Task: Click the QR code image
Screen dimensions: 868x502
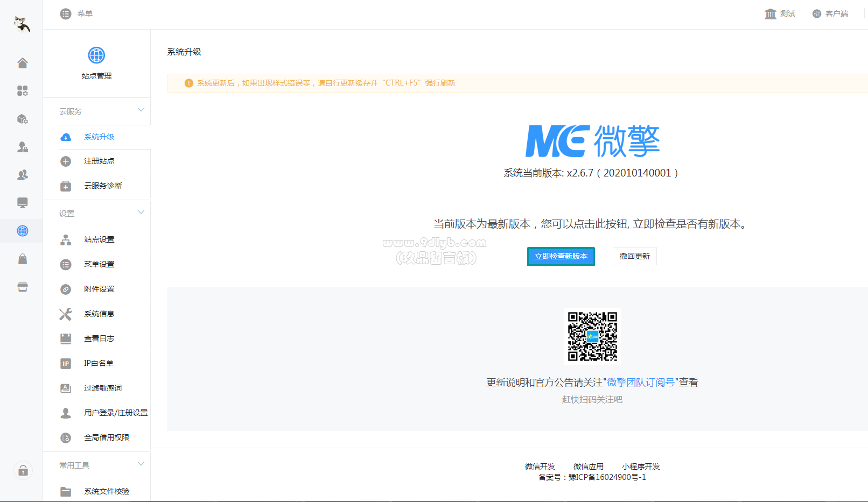Action: [592, 337]
